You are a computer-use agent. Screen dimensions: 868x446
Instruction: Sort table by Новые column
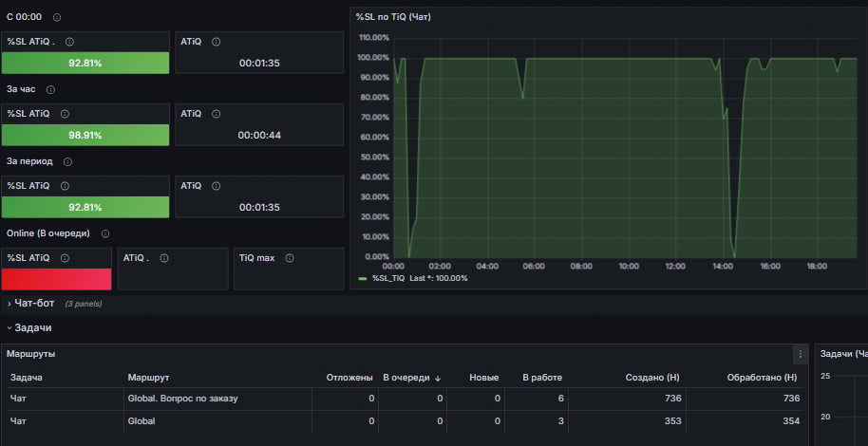click(x=483, y=378)
